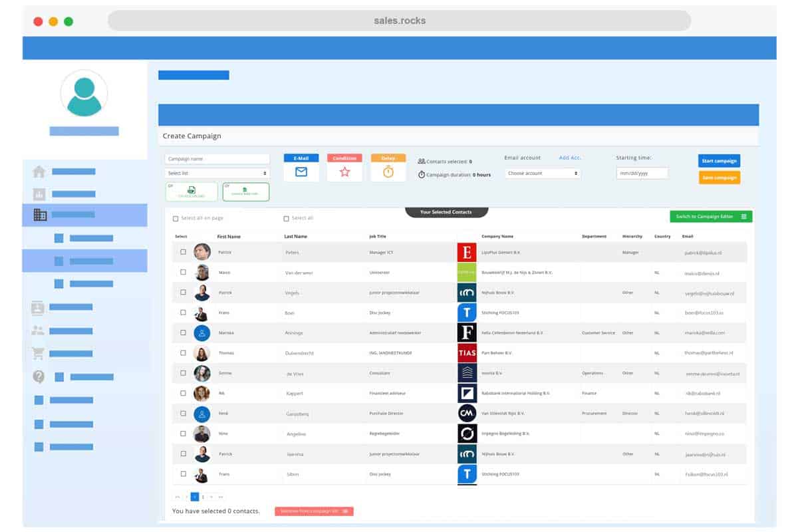Add an E-Mail step to campaign
The width and height of the screenshot is (798, 532).
[301, 171]
